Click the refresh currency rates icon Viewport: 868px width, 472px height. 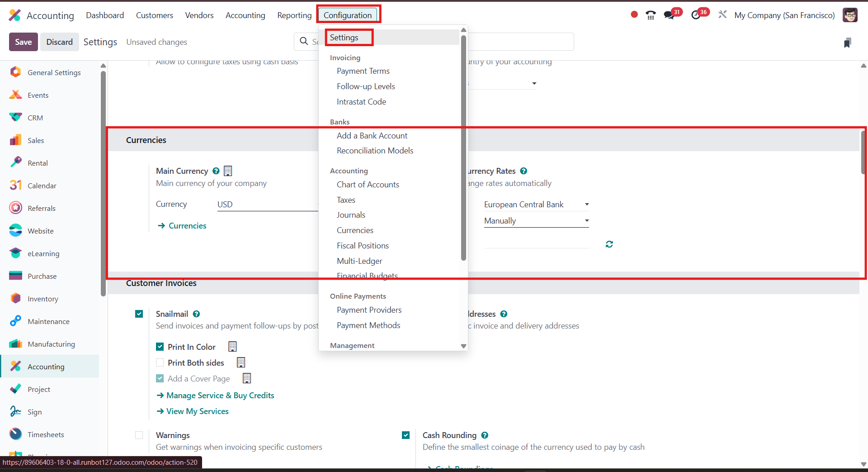(x=609, y=244)
